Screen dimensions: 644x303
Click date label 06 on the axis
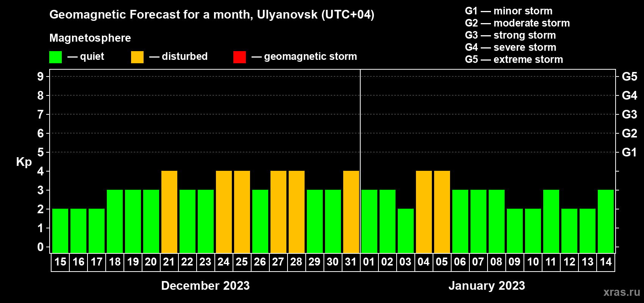point(460,262)
